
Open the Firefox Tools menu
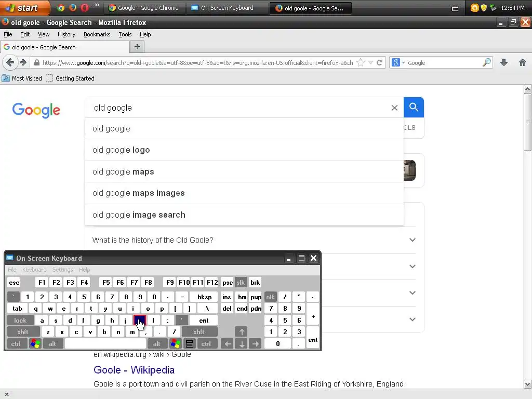tap(125, 34)
